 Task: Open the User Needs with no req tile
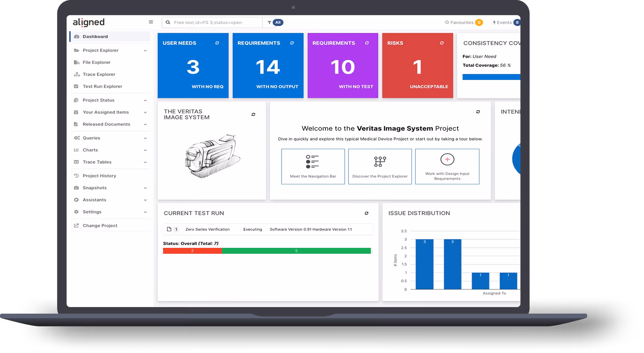point(193,66)
